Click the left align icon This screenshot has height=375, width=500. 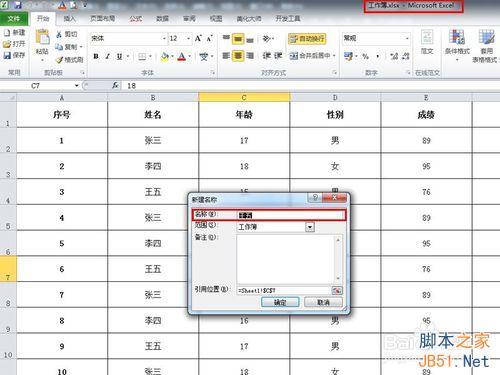(x=226, y=56)
